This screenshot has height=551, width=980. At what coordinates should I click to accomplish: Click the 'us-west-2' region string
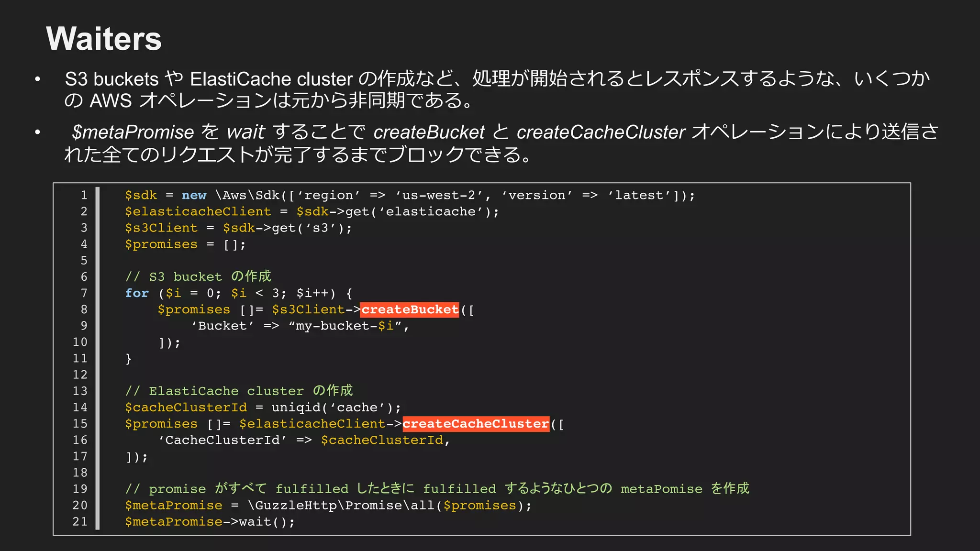439,196
